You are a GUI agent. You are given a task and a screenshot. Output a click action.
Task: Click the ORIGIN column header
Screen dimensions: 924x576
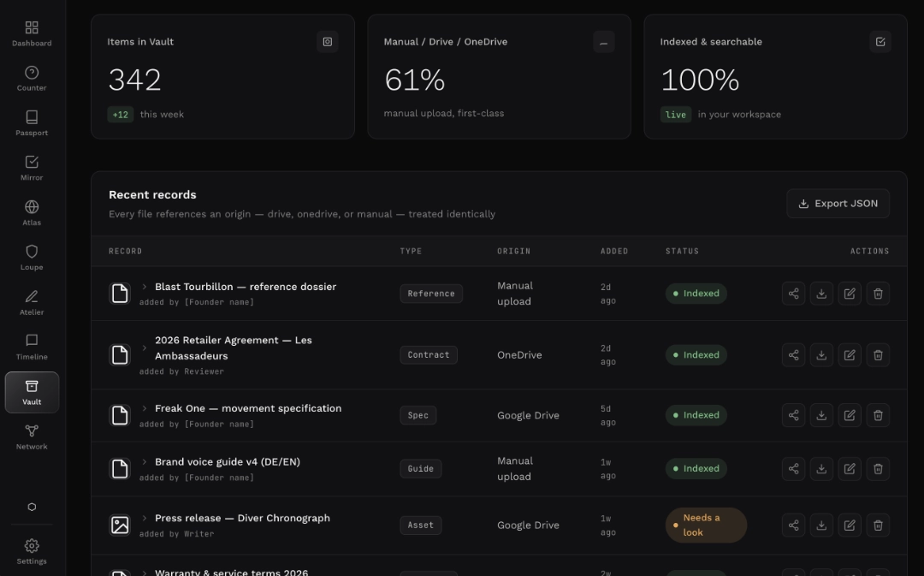[514, 251]
